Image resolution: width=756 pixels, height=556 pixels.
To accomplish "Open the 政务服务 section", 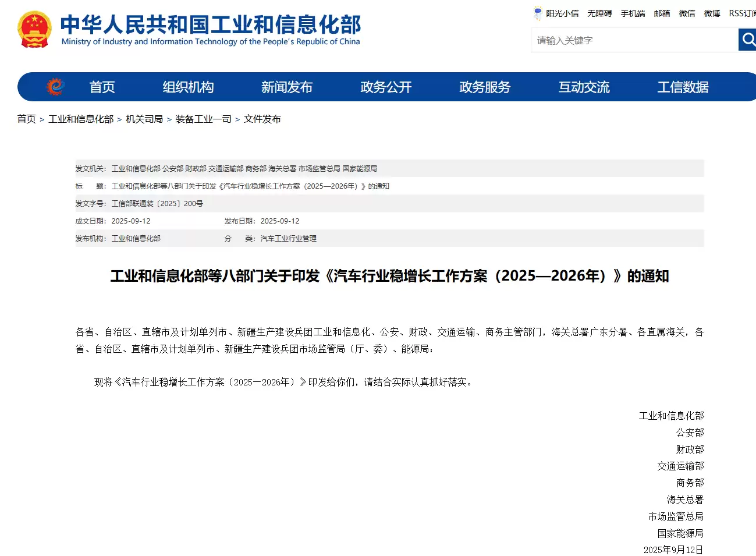I will tap(484, 87).
